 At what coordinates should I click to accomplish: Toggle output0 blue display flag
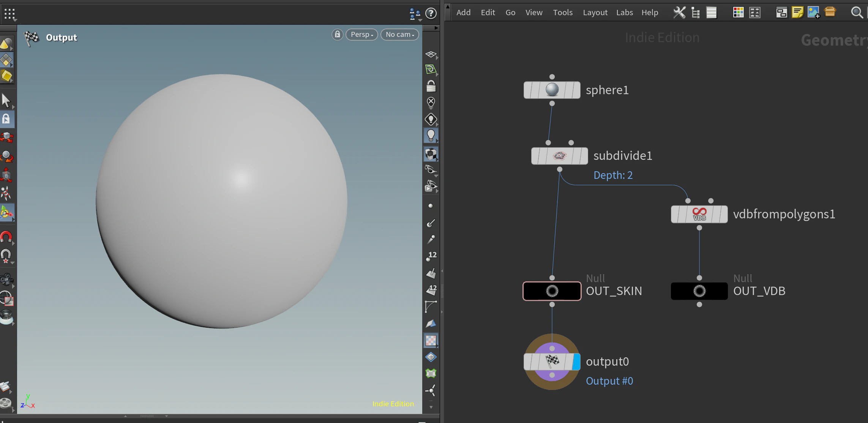coord(576,361)
